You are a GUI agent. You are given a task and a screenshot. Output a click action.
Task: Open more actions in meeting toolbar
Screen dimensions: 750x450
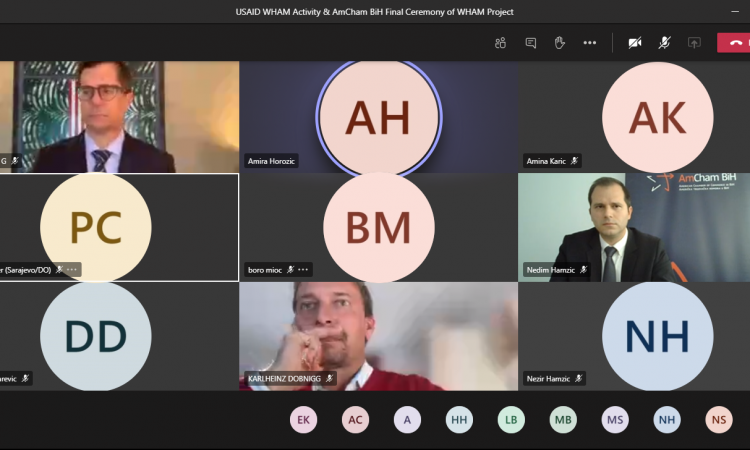click(590, 43)
